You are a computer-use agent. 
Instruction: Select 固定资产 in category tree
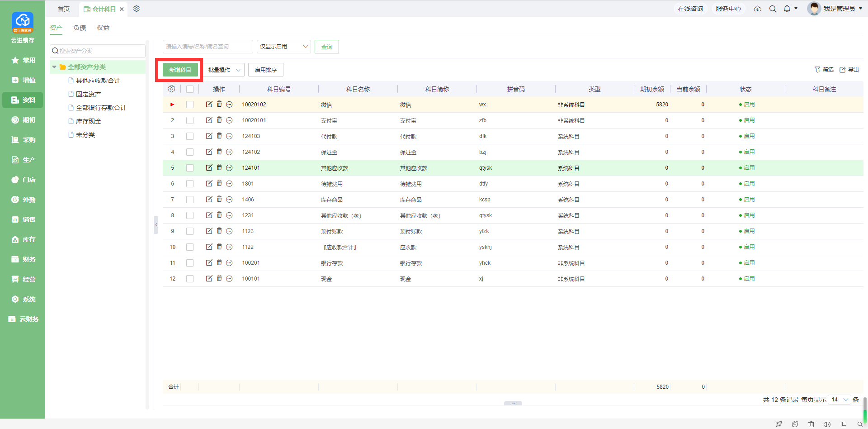[x=89, y=94]
